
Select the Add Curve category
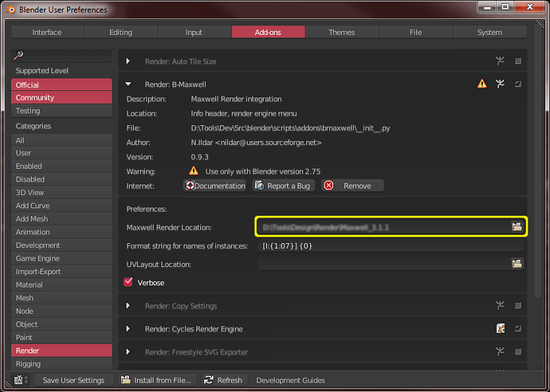click(61, 206)
